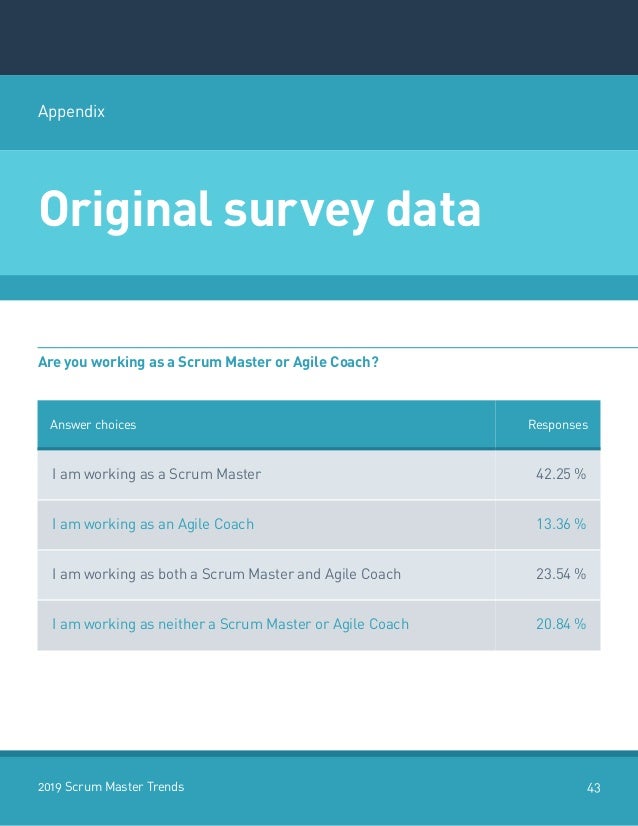Click the 23.54 % response value
The height and width of the screenshot is (826, 638).
(560, 574)
